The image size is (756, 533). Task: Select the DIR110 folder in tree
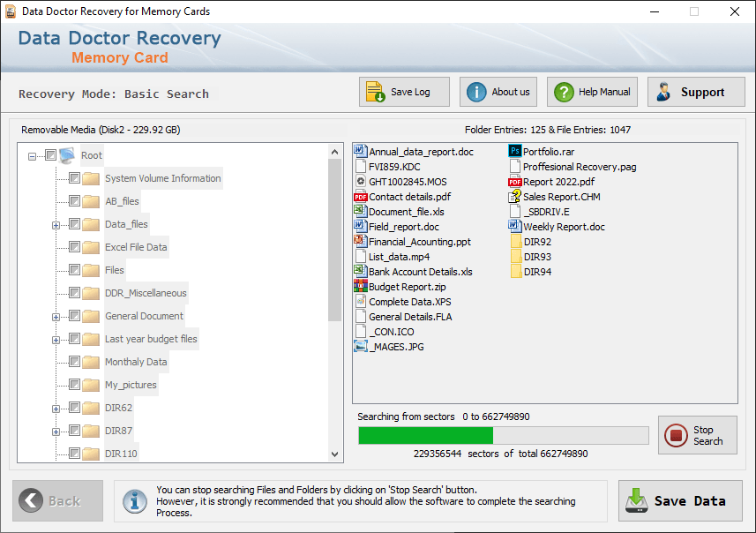(121, 454)
